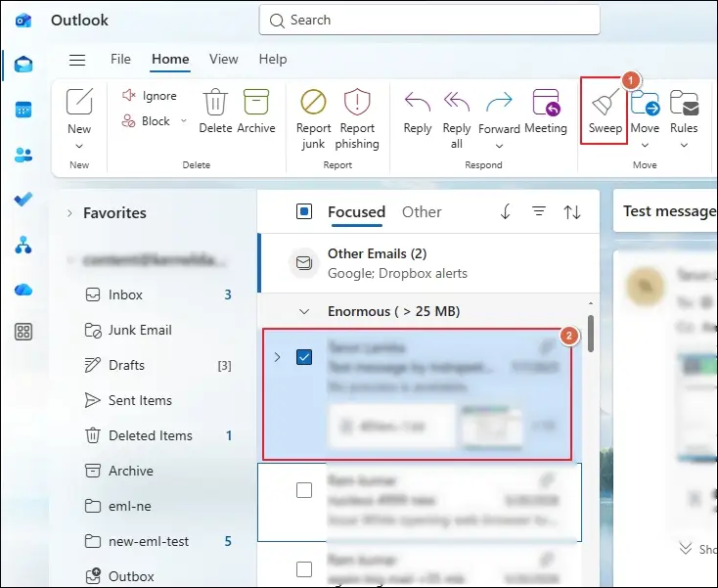Open the eml-ne folder

[x=157, y=506]
